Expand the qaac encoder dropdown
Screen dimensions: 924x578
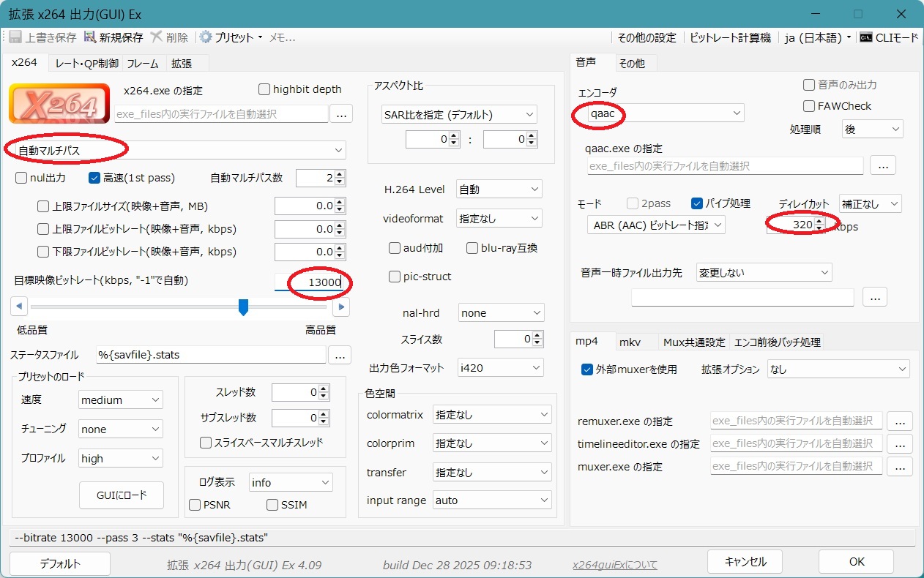(660, 113)
